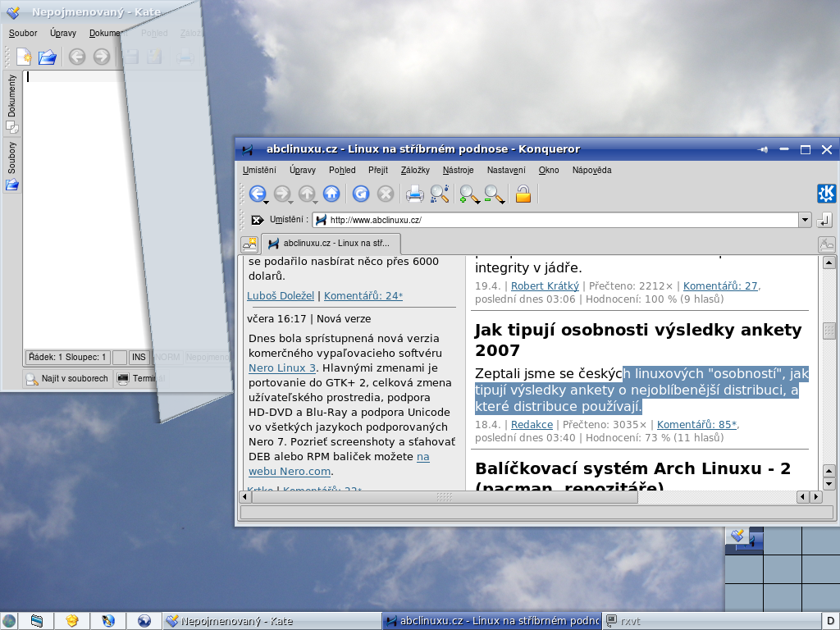The height and width of the screenshot is (630, 840).
Task: Switch to the rxvt window in the taskbar
Action: coord(711,621)
